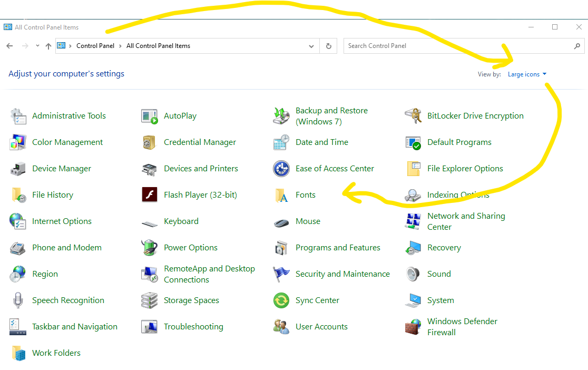The image size is (588, 370).
Task: Click the Credential Manager safe icon
Action: tap(149, 143)
